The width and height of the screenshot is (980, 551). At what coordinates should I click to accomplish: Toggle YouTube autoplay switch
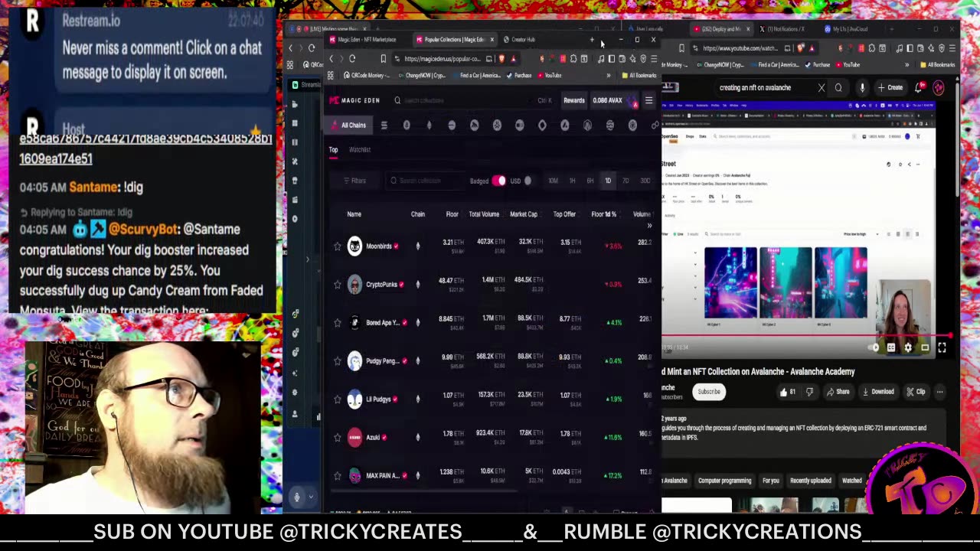coord(874,347)
